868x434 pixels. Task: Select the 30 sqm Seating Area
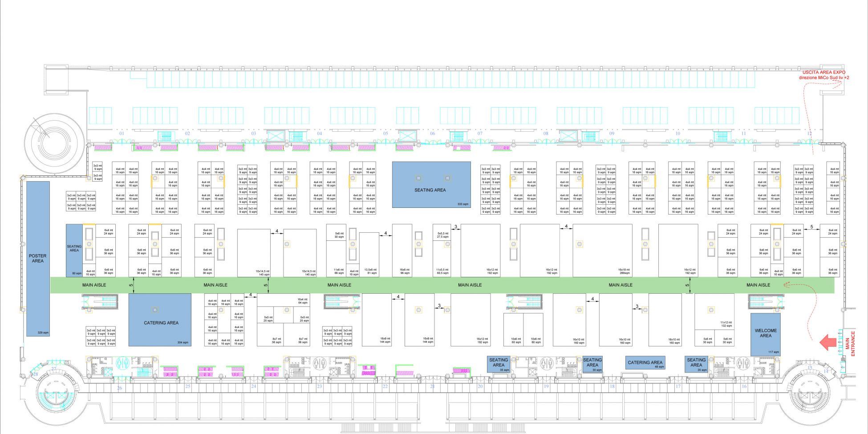(592, 364)
